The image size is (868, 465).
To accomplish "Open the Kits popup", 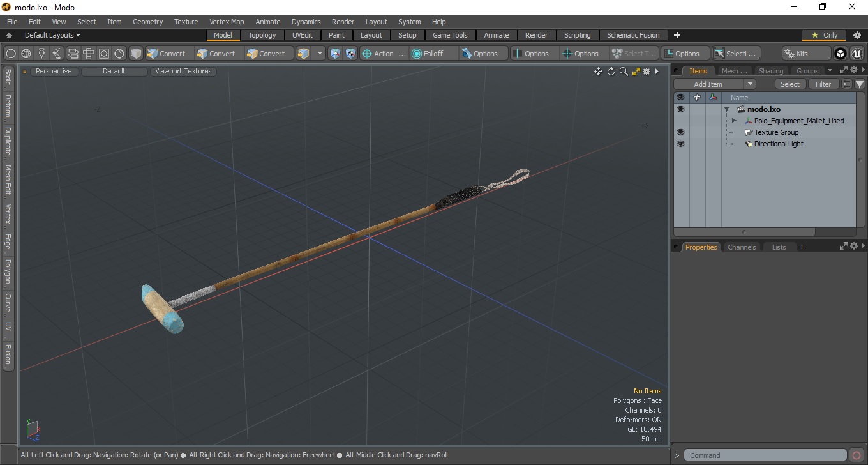I will tap(807, 54).
